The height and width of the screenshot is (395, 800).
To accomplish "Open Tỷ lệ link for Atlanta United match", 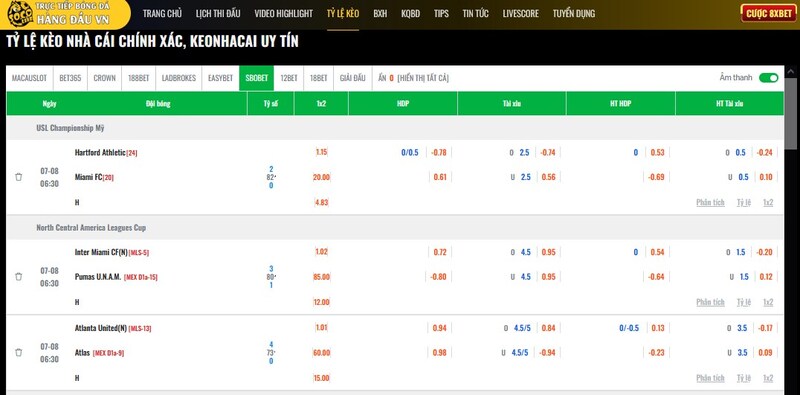I will (x=743, y=378).
